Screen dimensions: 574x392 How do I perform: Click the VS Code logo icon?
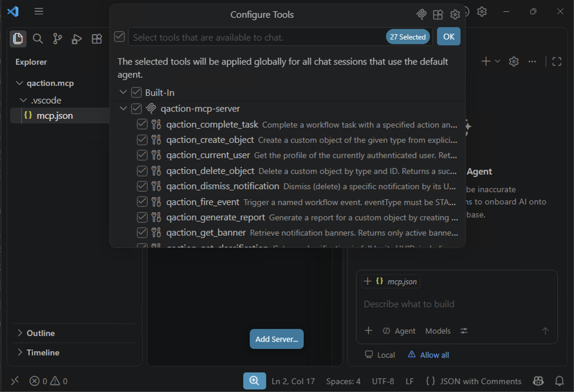click(13, 11)
